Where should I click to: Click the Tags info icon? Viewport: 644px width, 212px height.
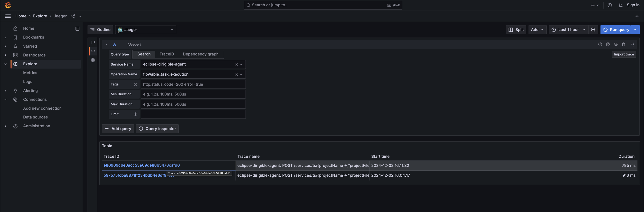[136, 84]
